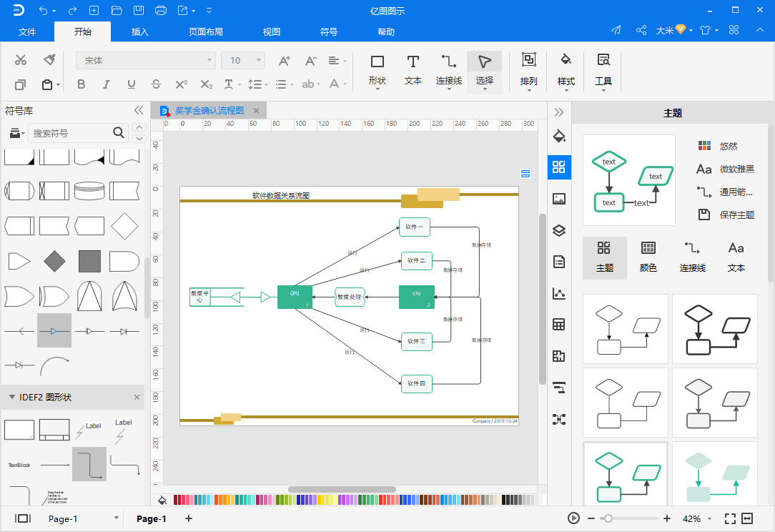Open the zoom level 42% dropdown

click(x=696, y=518)
